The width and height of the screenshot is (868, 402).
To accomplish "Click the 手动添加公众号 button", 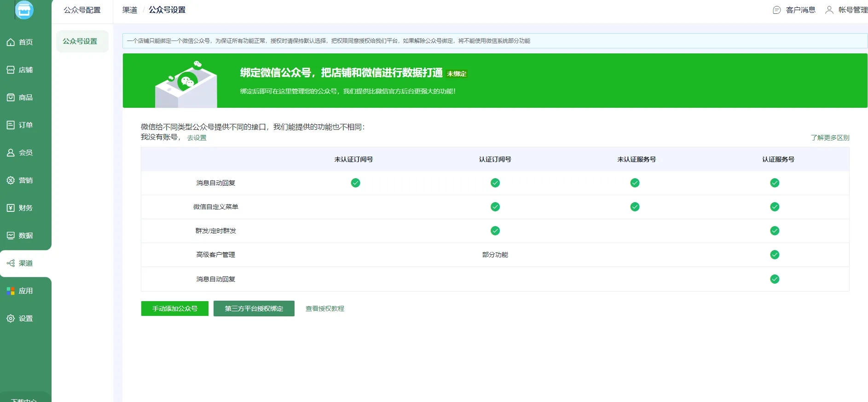I will coord(175,309).
